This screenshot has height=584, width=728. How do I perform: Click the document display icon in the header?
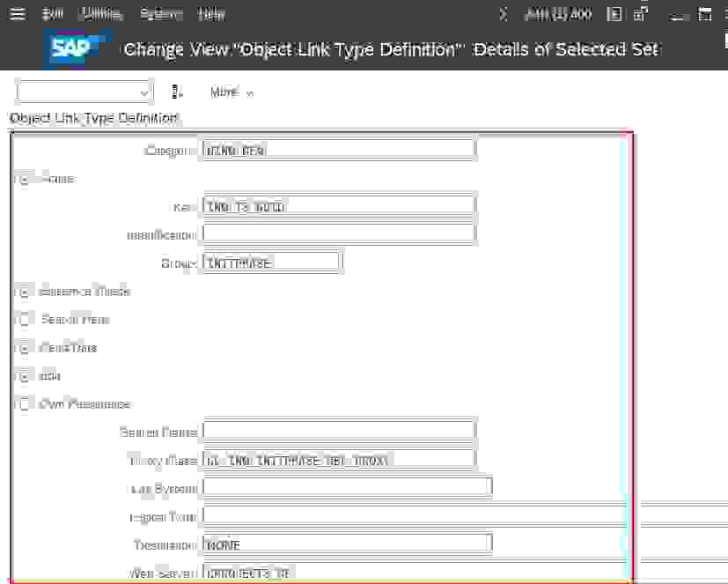click(x=613, y=13)
